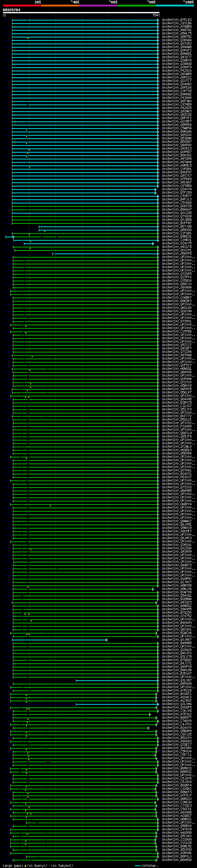197x868 pixels.
Task: Click the query end position 594
Action: coord(155,15)
